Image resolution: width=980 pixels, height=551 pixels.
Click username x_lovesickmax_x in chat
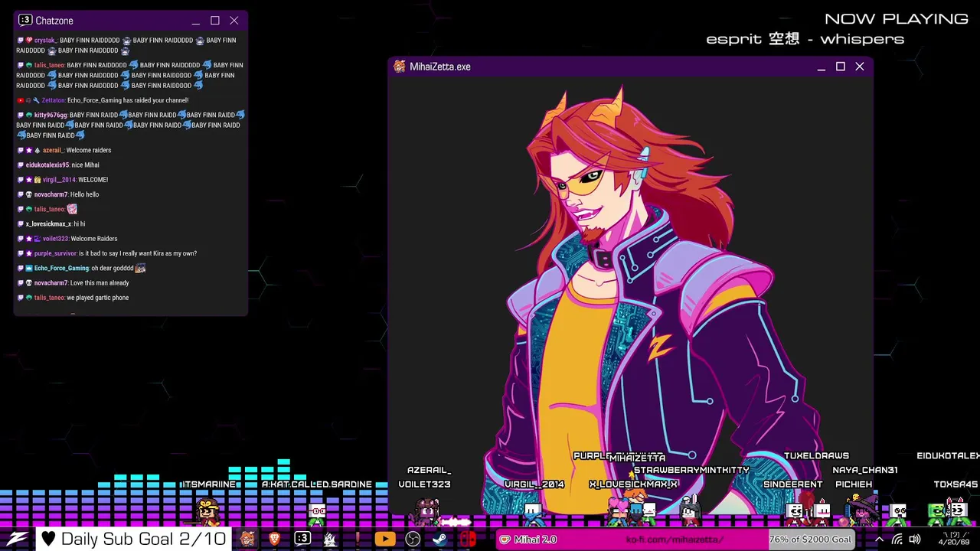pos(48,223)
